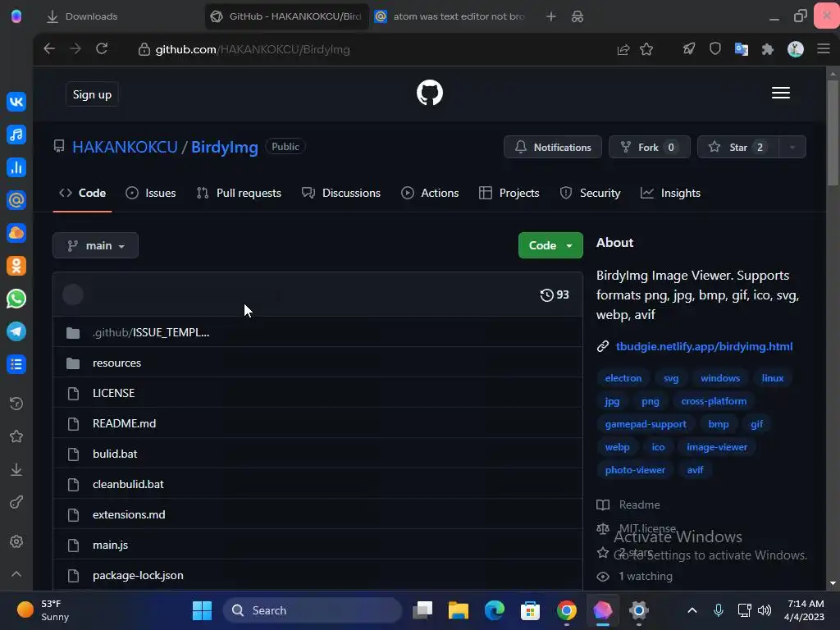Image resolution: width=840 pixels, height=630 pixels.
Task: Open the cloud sidebar icon
Action: pyautogui.click(x=16, y=233)
